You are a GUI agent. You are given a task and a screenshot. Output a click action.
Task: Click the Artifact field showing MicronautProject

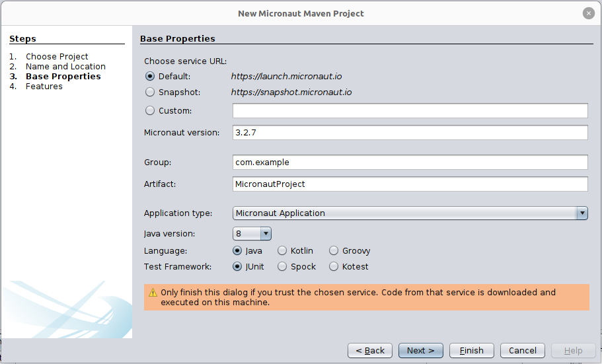click(410, 184)
